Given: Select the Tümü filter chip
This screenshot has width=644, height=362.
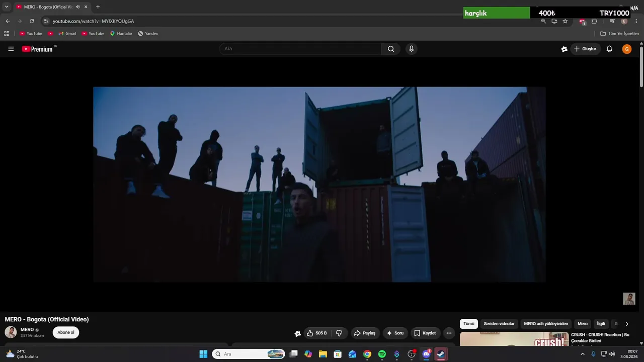Looking at the screenshot, I should pos(469,324).
